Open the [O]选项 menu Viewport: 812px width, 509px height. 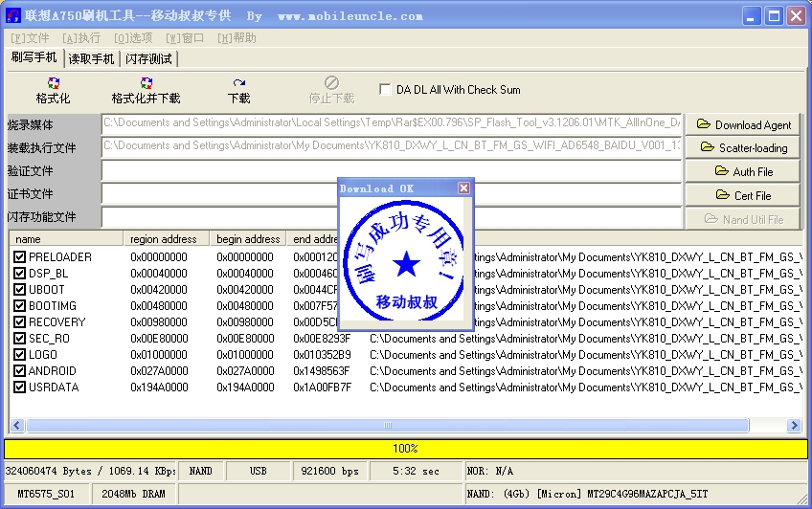pos(133,38)
